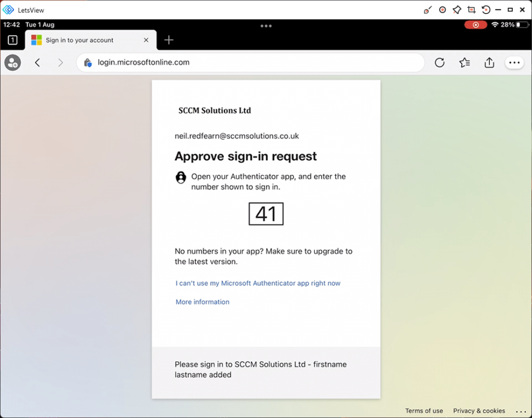Take a screenshot with the crop icon
532x418 pixels.
coord(471,9)
